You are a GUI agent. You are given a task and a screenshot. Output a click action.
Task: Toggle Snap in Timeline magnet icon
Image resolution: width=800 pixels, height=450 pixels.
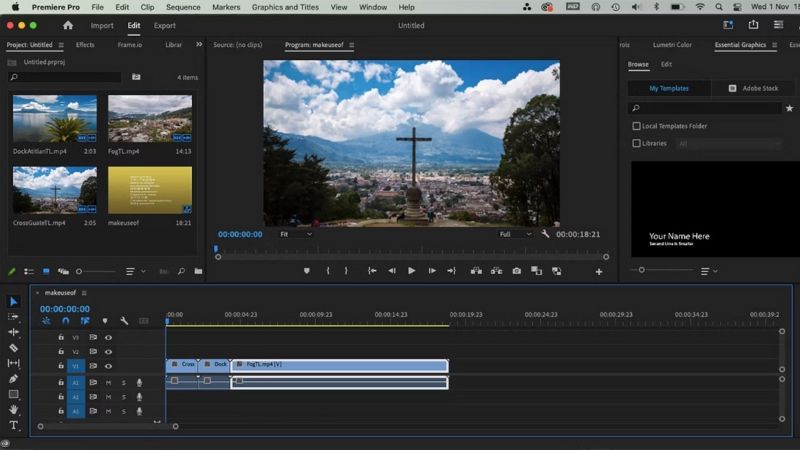click(x=65, y=321)
